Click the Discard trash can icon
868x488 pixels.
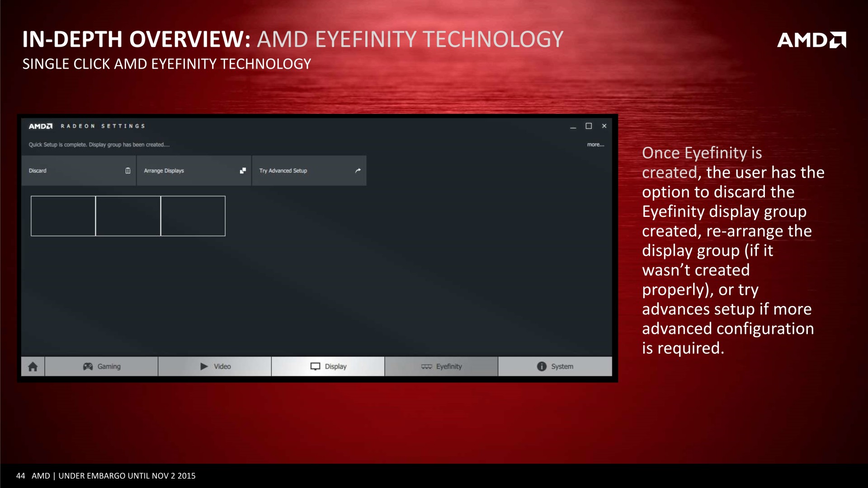point(128,171)
